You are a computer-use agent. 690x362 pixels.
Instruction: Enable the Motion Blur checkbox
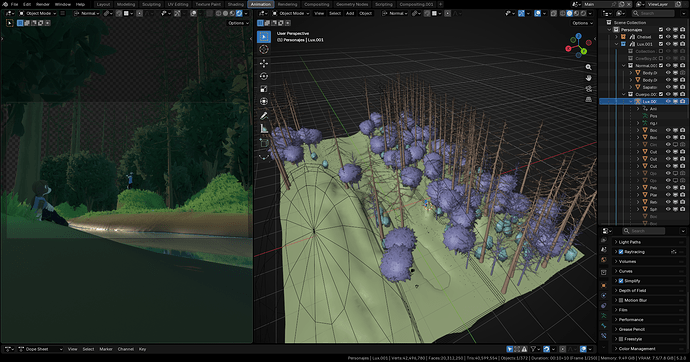(x=621, y=300)
